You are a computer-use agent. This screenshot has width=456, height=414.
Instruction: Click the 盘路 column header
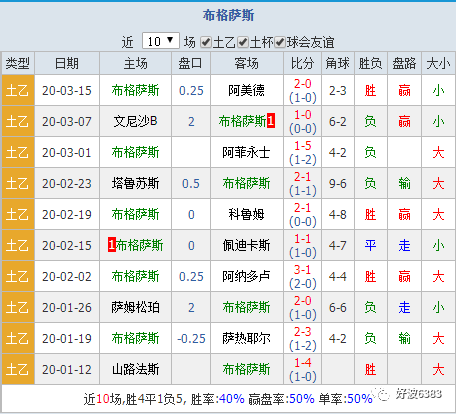tap(404, 63)
